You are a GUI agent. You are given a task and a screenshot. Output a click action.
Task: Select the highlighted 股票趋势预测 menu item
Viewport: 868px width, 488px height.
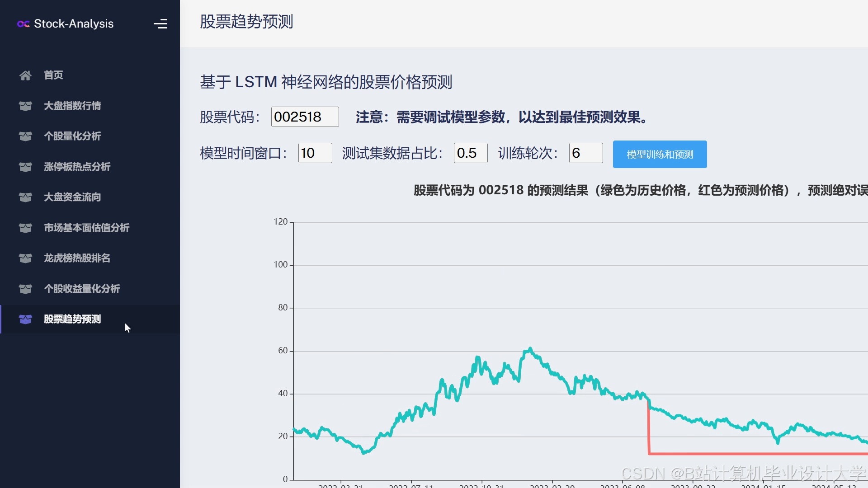pyautogui.click(x=72, y=319)
